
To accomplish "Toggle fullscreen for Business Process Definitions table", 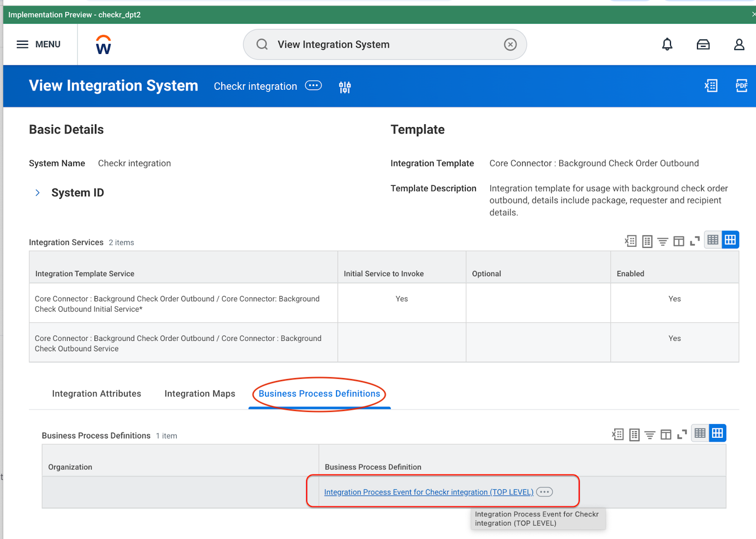I will 682,435.
